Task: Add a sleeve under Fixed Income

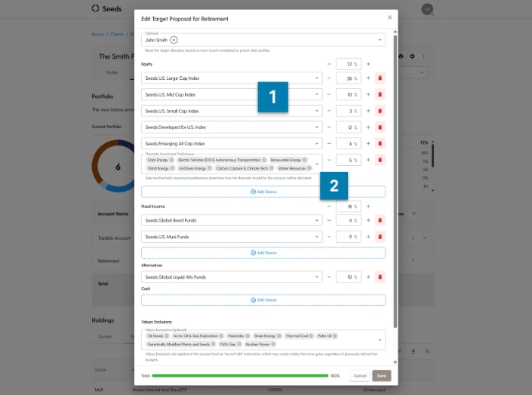Action: pyautogui.click(x=263, y=253)
